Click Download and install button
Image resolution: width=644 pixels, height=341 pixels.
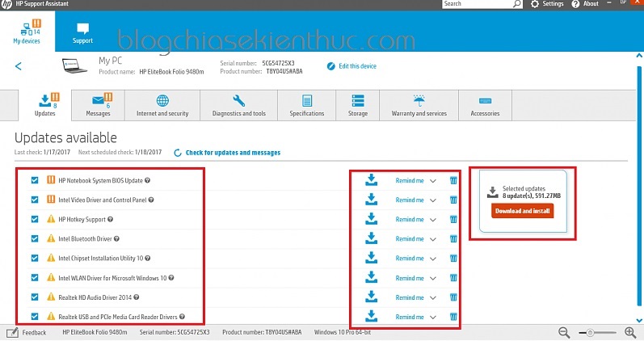(x=523, y=211)
